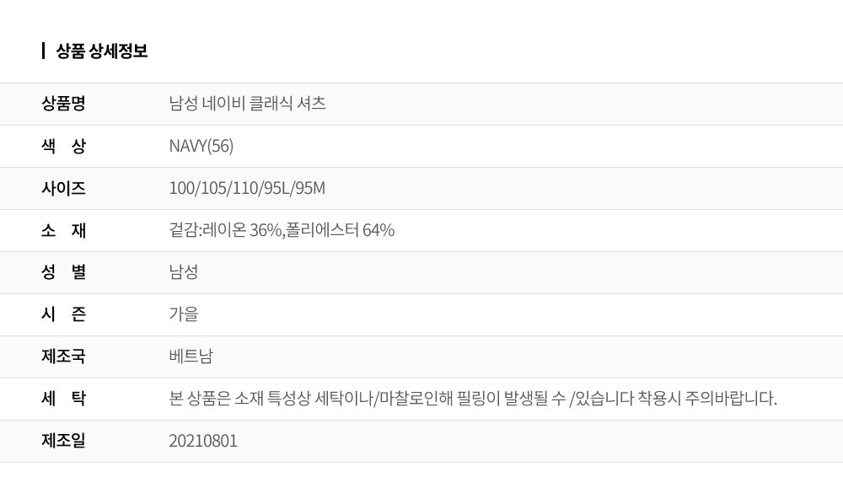Select product name 남성 네이비 클래식 셔츠
843x504 pixels.
248,104
